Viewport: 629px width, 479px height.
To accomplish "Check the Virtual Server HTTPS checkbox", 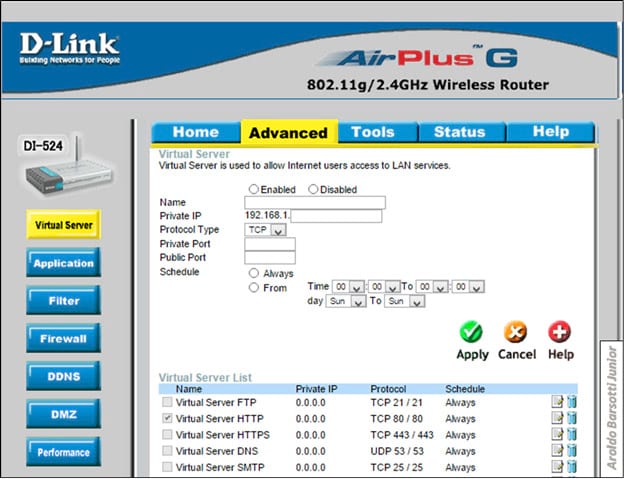I will [x=167, y=434].
